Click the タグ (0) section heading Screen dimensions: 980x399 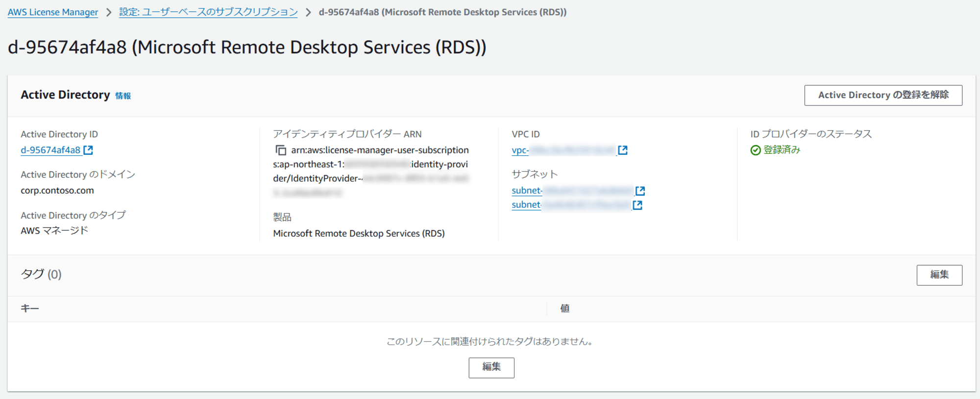coord(41,274)
